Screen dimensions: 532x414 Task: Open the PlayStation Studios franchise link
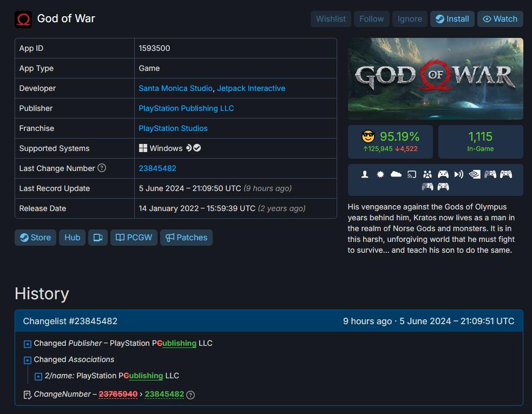173,128
